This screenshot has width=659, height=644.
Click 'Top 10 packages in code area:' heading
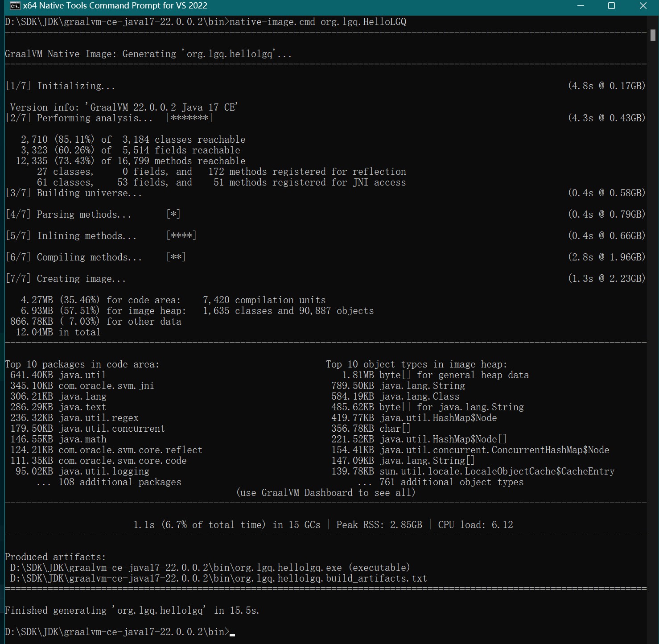[x=82, y=364]
